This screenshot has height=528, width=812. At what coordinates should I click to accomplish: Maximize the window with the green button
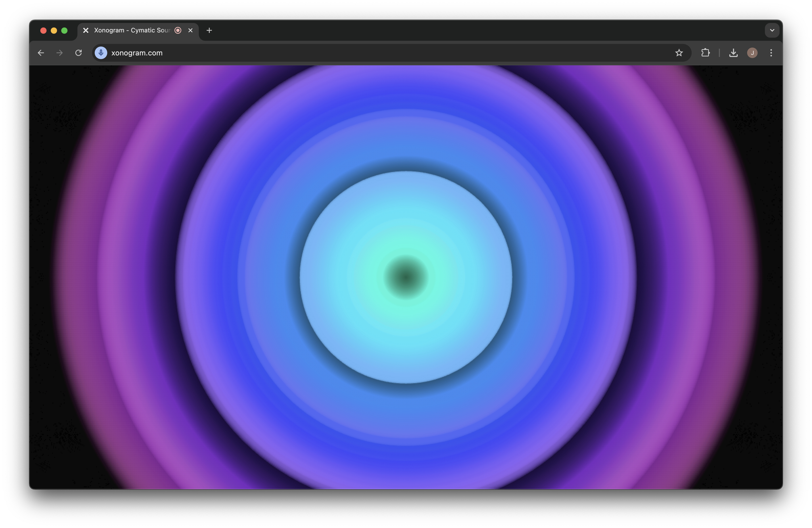[64, 31]
